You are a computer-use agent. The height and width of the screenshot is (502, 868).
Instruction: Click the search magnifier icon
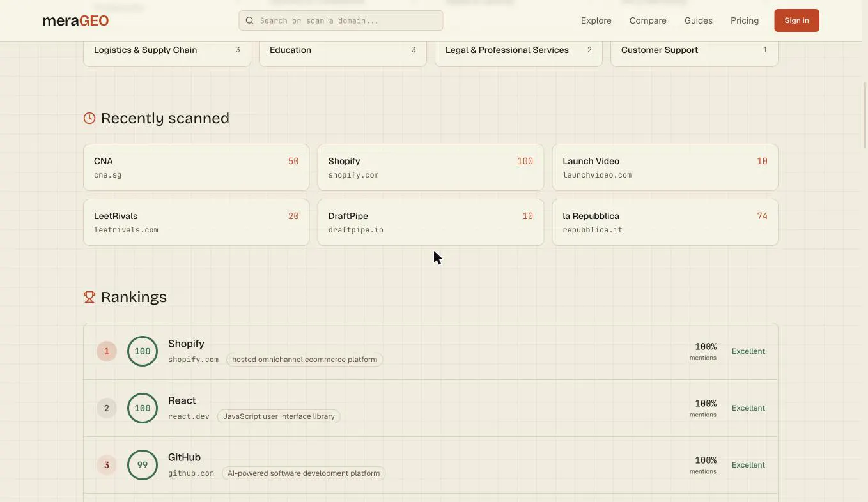tap(250, 20)
